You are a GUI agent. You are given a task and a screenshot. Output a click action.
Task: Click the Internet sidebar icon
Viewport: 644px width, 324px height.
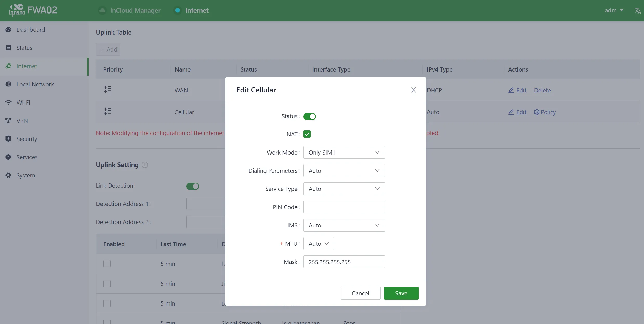tap(8, 66)
